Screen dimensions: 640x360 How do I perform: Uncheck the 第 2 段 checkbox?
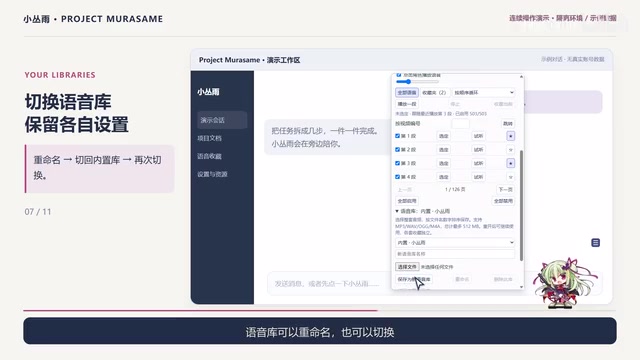[x=398, y=150]
